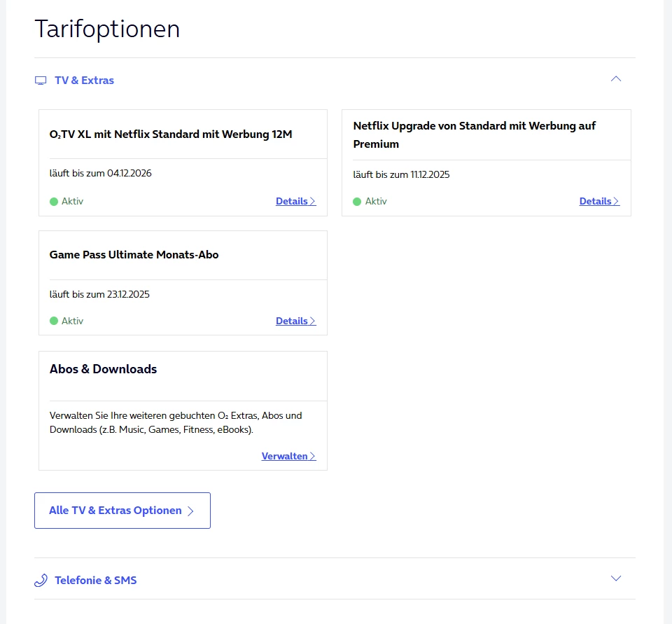Collapse the TV & Extras section chevron
This screenshot has width=672, height=624.
(616, 79)
